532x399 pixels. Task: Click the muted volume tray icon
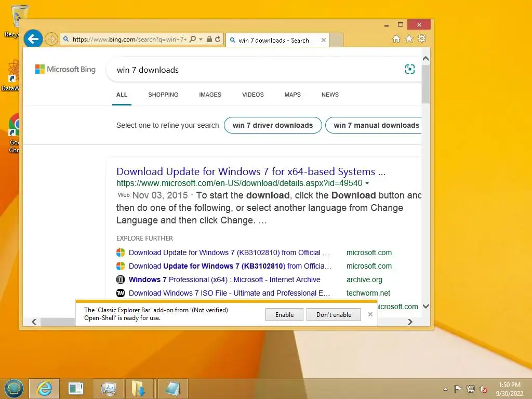483,389
